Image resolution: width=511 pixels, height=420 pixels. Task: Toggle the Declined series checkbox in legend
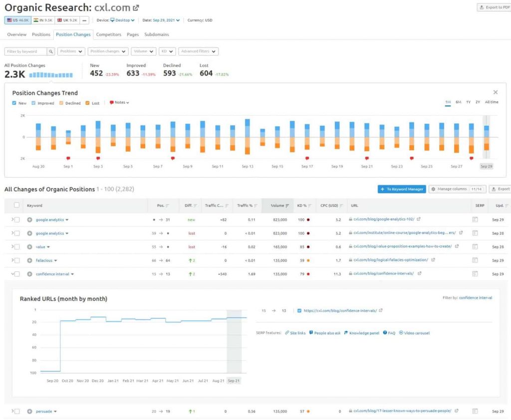[61, 103]
